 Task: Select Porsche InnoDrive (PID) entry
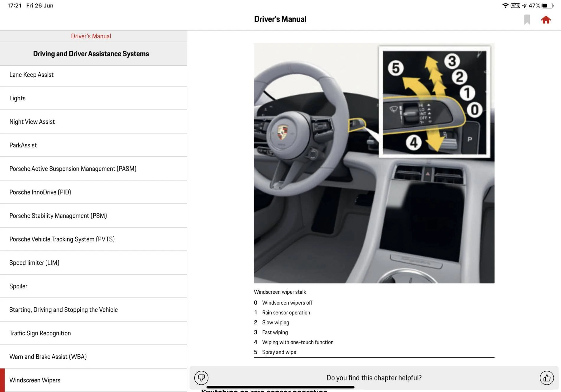(93, 192)
